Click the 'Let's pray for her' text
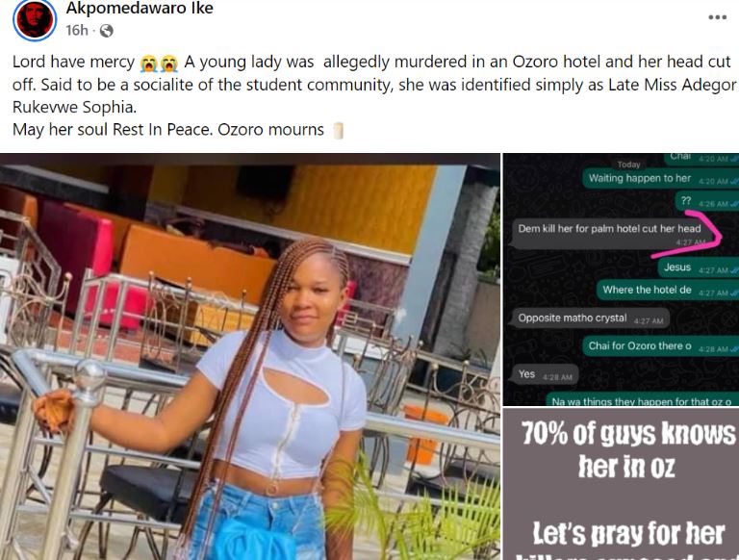This screenshot has width=739, height=560. click(628, 534)
